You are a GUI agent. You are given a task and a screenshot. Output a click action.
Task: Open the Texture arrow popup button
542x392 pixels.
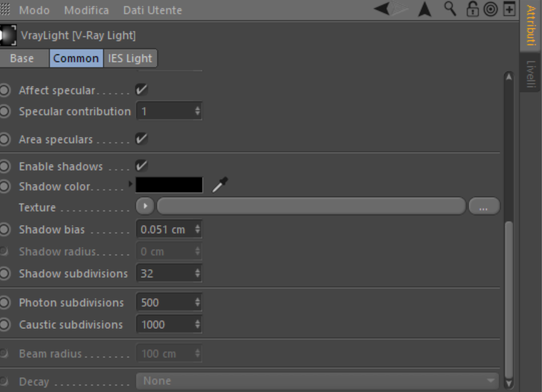pos(145,206)
